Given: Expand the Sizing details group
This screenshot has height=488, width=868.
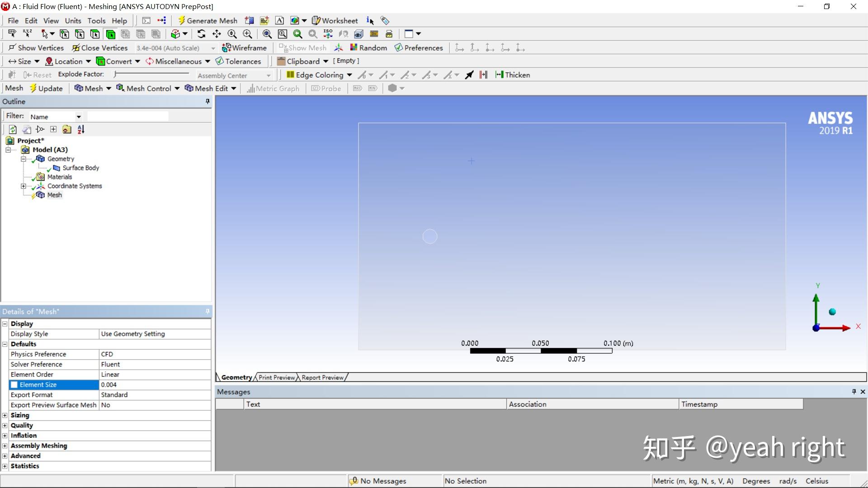Looking at the screenshot, I should 5,415.
